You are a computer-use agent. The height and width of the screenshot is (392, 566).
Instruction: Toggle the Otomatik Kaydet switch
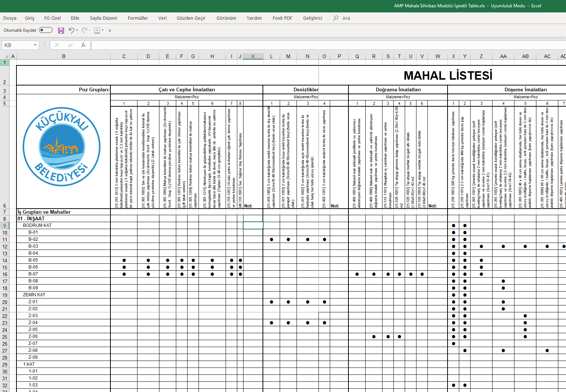point(46,30)
